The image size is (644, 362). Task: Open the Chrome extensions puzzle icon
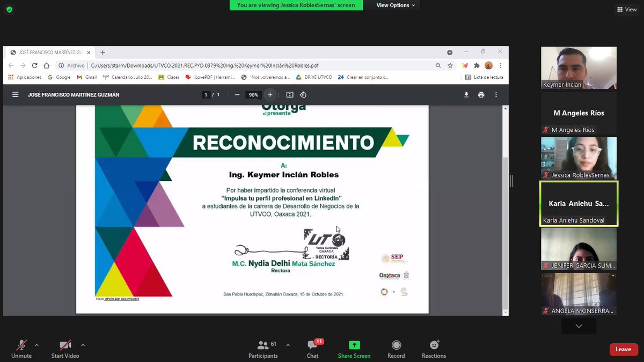pyautogui.click(x=477, y=65)
